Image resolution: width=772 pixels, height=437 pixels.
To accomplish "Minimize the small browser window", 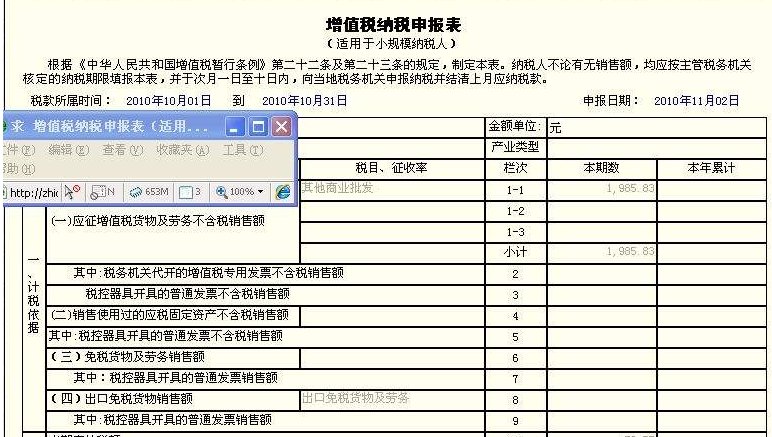I will [235, 127].
